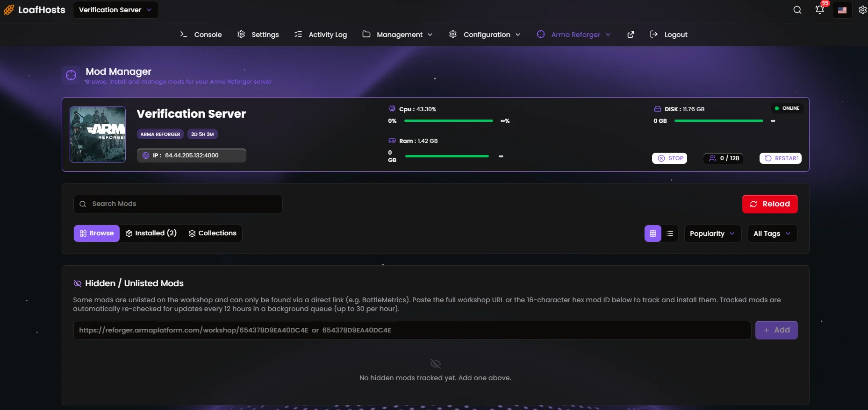The height and width of the screenshot is (410, 868).
Task: Select the Collections tab
Action: tap(212, 233)
